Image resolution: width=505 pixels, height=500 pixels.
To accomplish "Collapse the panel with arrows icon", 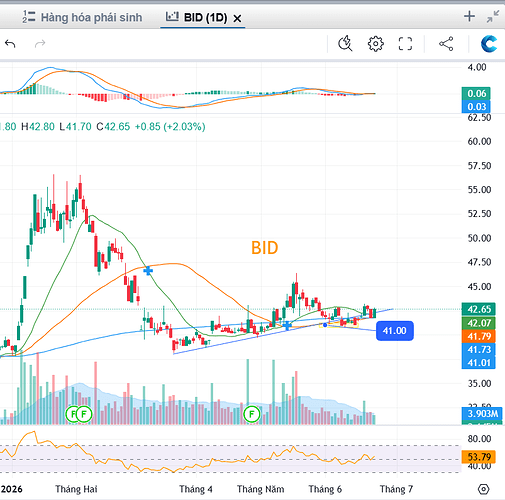I will 493,16.
